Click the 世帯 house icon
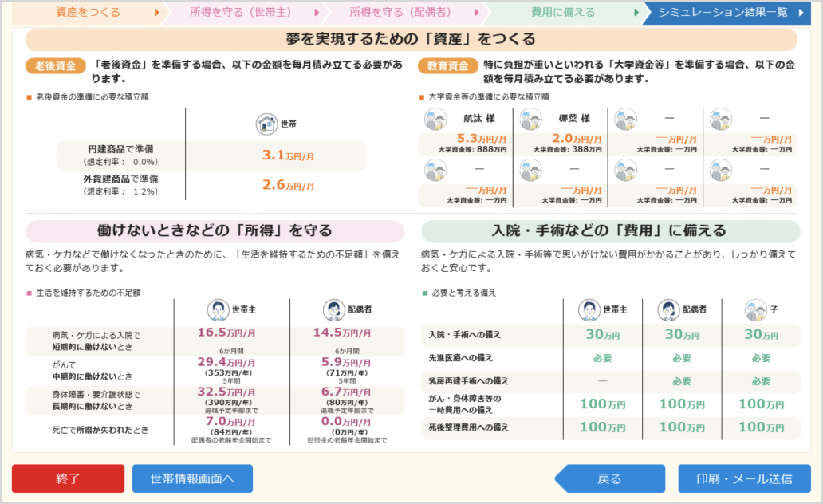 [x=266, y=124]
